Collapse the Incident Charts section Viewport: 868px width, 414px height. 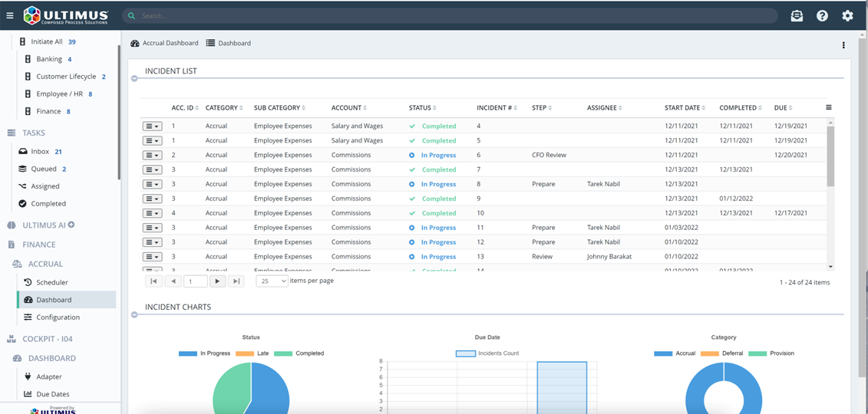[x=134, y=314]
